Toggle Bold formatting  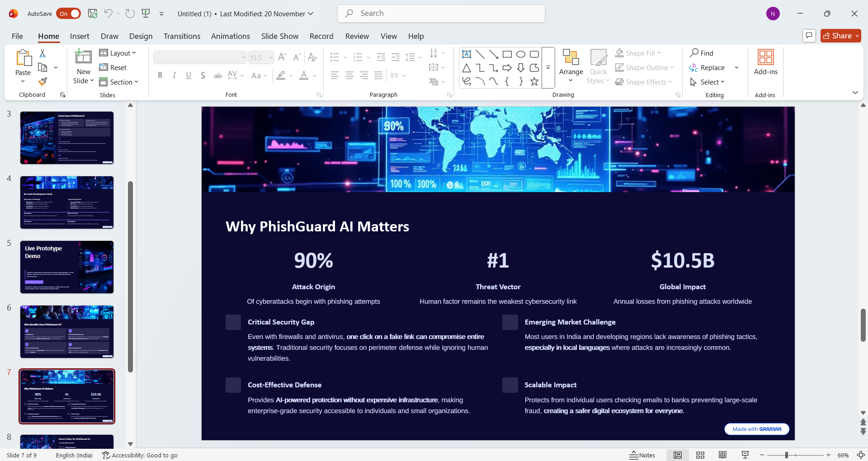pos(160,75)
